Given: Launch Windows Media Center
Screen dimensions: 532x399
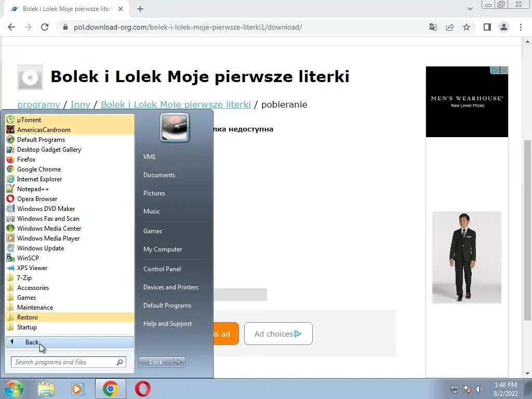Looking at the screenshot, I should tap(70, 229).
